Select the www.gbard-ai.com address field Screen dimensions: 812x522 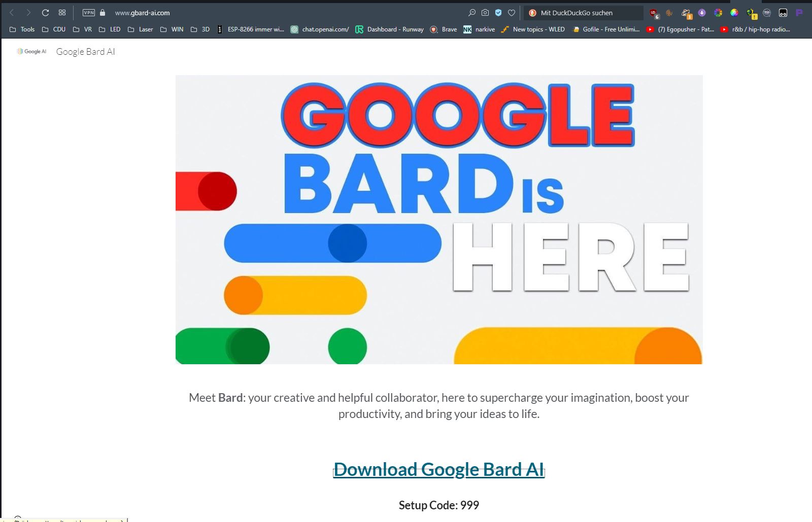pyautogui.click(x=143, y=13)
